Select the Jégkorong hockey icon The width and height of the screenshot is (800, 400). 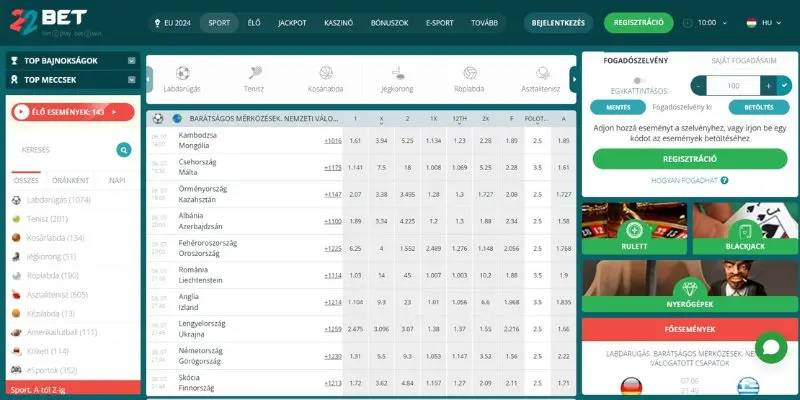pos(398,73)
